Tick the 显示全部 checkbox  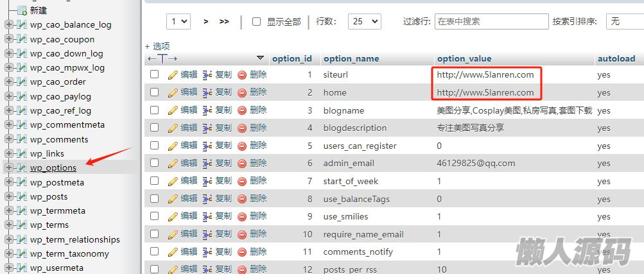click(x=256, y=21)
